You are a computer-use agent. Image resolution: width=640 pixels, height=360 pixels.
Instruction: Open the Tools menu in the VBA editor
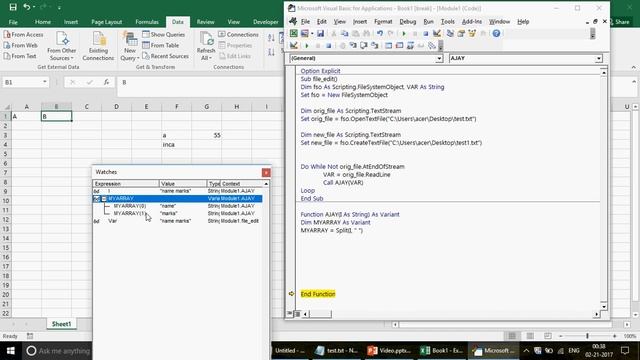pos(447,22)
